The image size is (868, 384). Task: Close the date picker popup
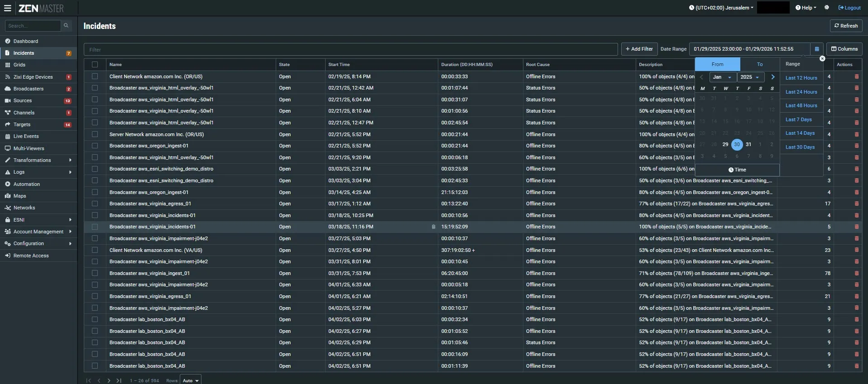pyautogui.click(x=822, y=58)
